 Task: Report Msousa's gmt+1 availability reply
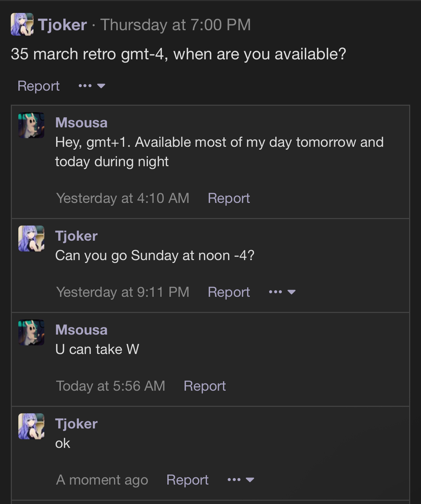[x=229, y=198]
